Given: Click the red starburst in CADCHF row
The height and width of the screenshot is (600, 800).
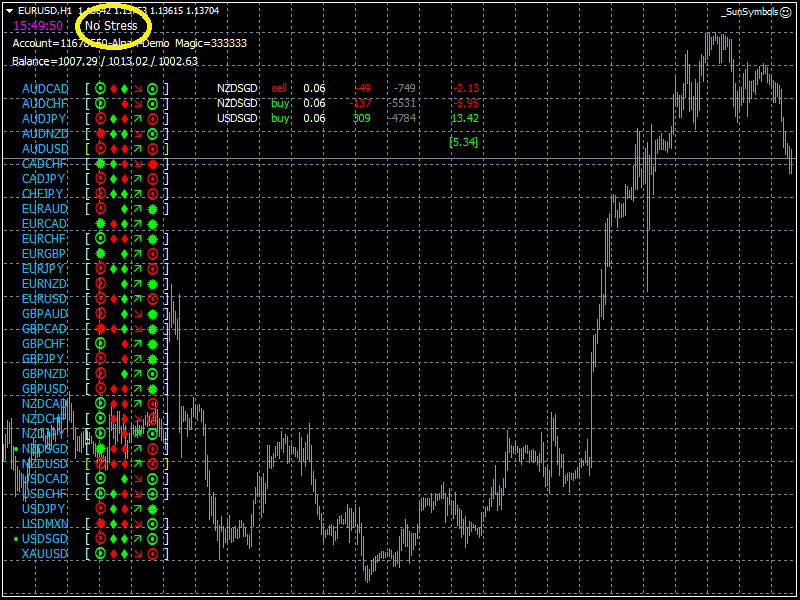Looking at the screenshot, I should pos(152,164).
